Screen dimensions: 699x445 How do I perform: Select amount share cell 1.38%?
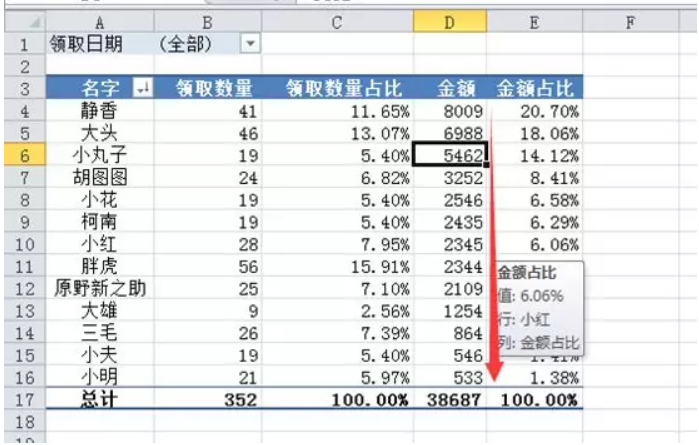point(535,377)
